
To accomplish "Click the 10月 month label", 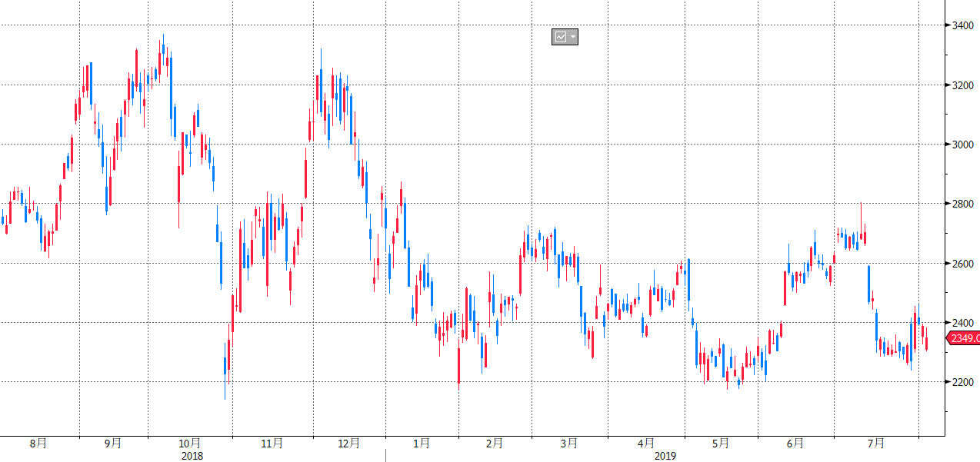I will [x=190, y=444].
